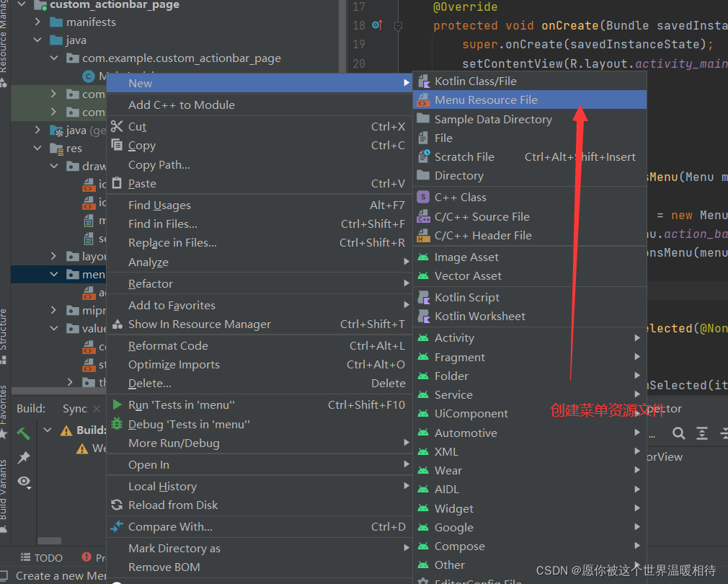The width and height of the screenshot is (728, 584).
Task: Collapse the com.example.custom_actionbar_page package
Action: (x=54, y=58)
